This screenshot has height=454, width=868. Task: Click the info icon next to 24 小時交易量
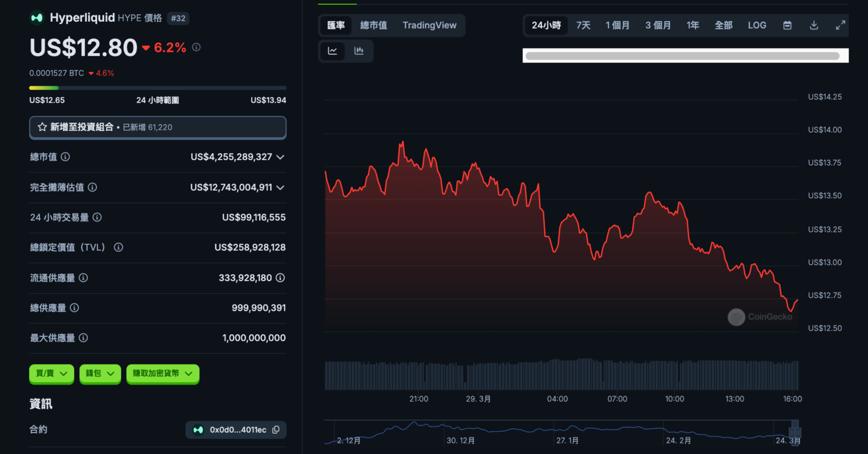point(97,217)
